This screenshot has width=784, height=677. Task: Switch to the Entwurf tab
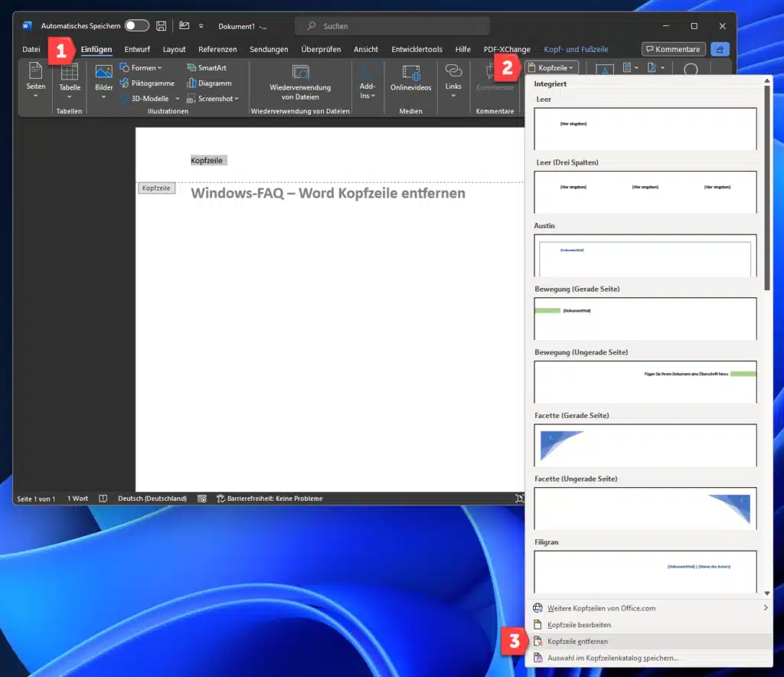coord(137,49)
